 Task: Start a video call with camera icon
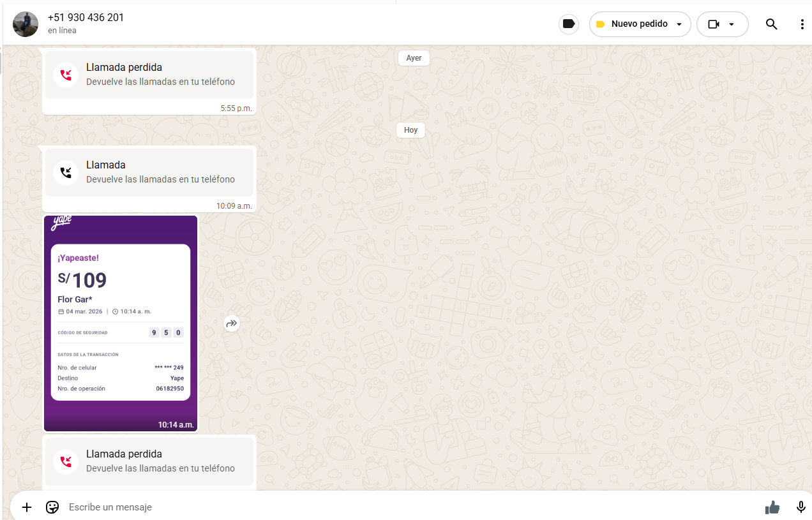714,24
